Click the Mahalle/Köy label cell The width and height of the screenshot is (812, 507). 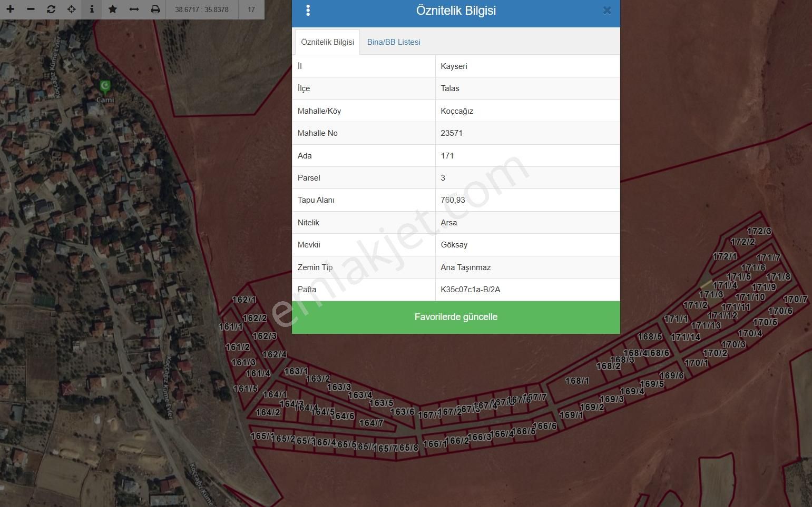click(364, 111)
